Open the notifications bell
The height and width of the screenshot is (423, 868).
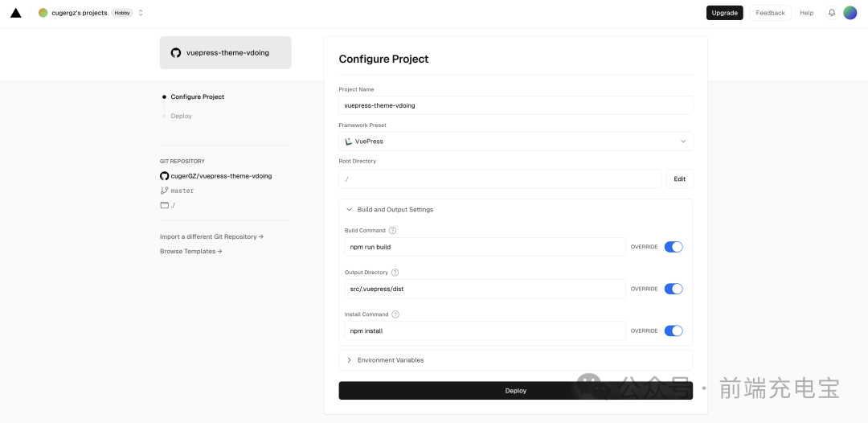tap(832, 13)
